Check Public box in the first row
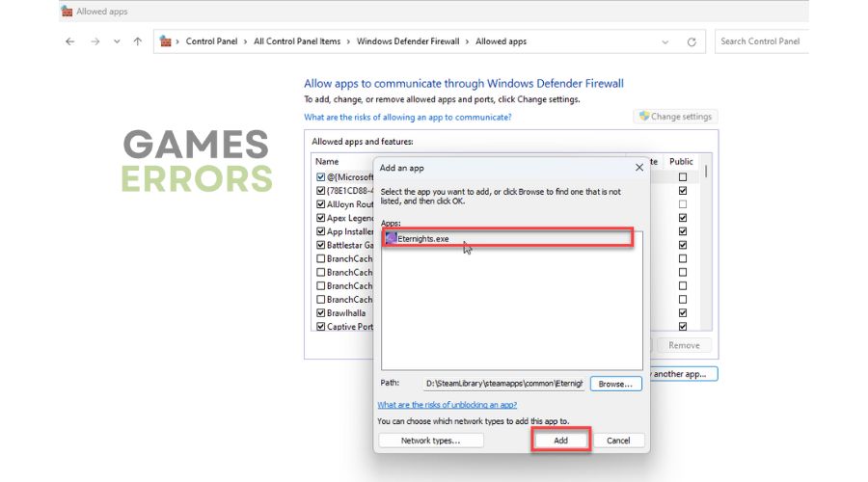Image resolution: width=868 pixels, height=482 pixels. click(683, 177)
